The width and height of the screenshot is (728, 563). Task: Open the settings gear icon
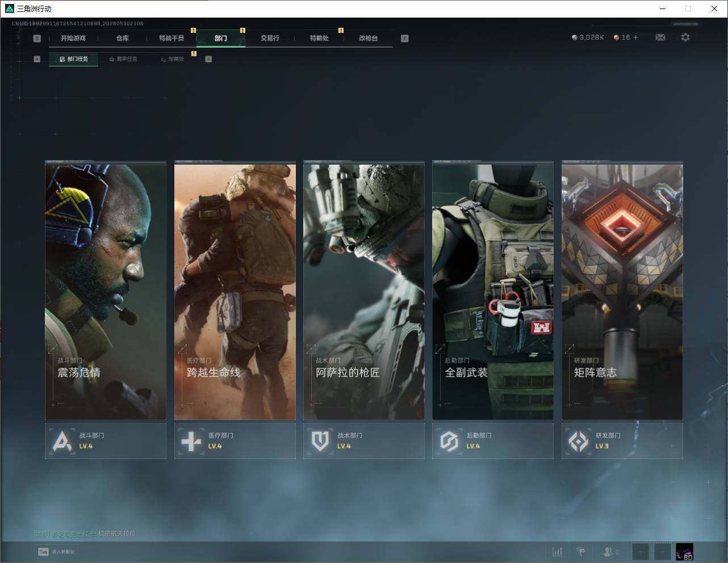685,37
